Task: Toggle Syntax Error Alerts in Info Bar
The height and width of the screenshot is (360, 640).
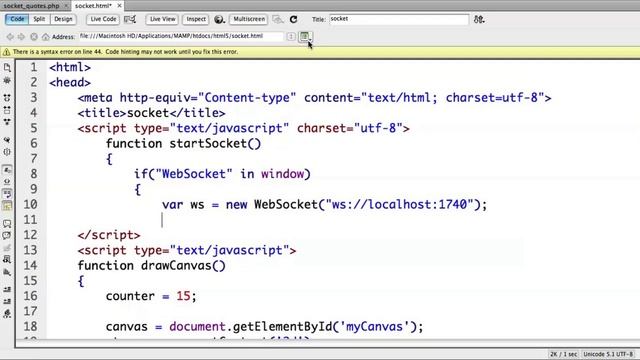Action: [x=7, y=206]
